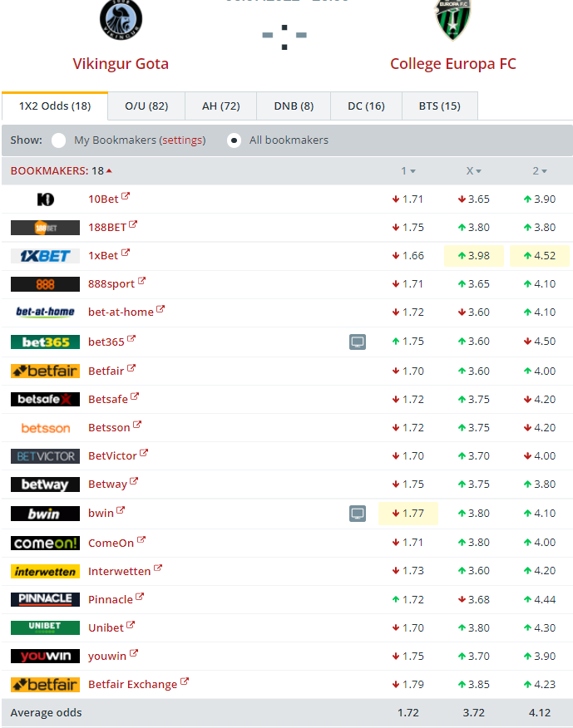Click the Unibet green logo

point(45,627)
